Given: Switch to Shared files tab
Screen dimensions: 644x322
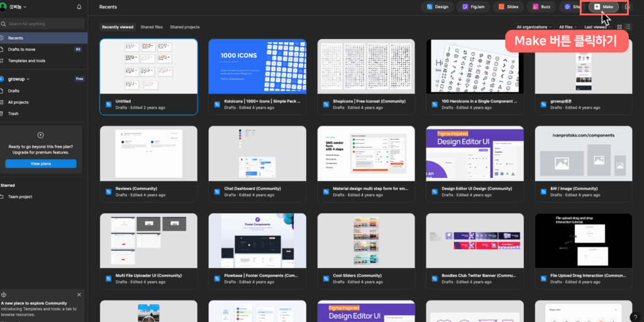Looking at the screenshot, I should [152, 27].
